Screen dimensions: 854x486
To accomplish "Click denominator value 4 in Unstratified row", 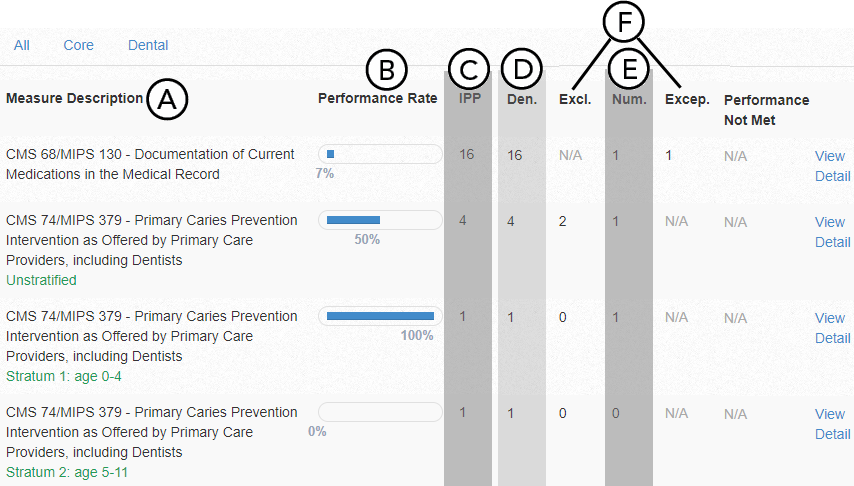I will (511, 221).
